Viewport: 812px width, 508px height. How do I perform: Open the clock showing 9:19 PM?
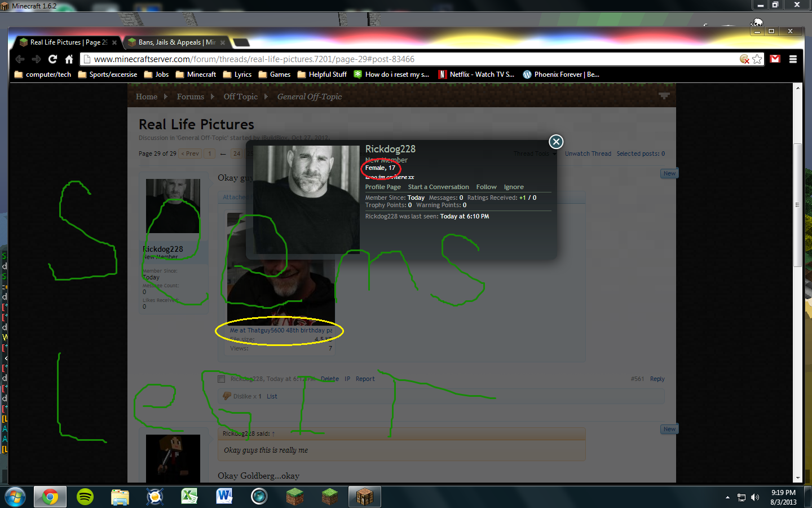click(x=783, y=497)
